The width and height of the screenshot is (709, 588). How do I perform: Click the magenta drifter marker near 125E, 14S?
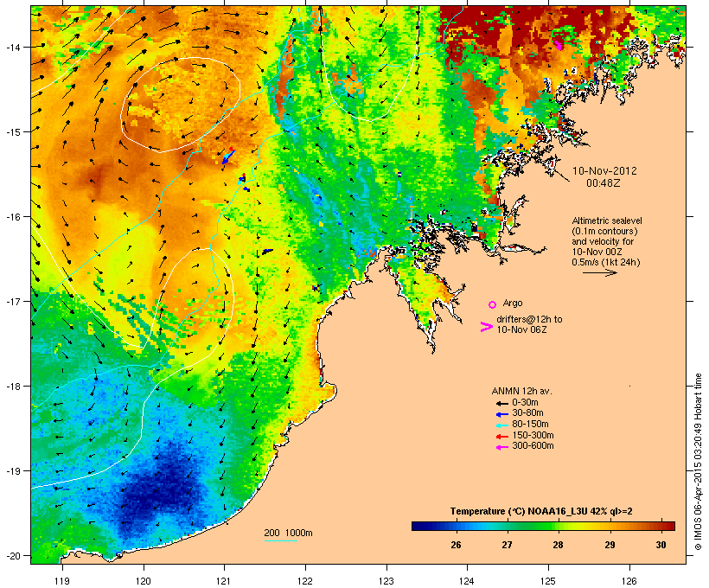tap(559, 45)
